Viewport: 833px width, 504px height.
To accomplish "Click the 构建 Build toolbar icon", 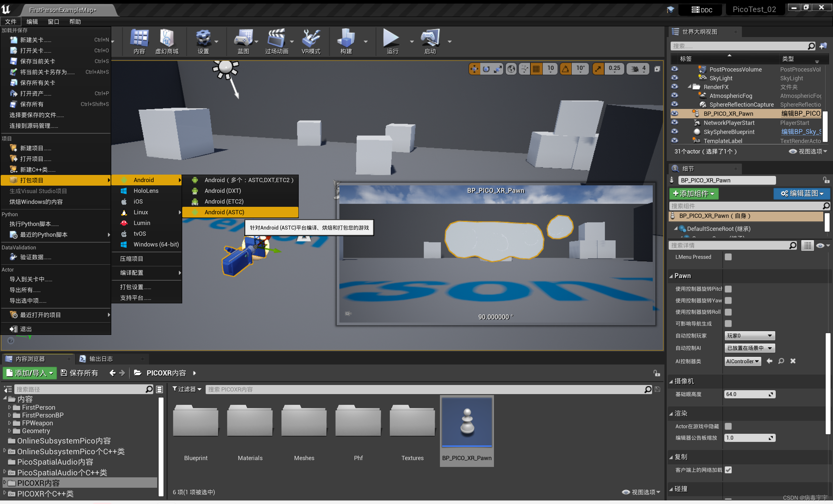I will tap(346, 41).
